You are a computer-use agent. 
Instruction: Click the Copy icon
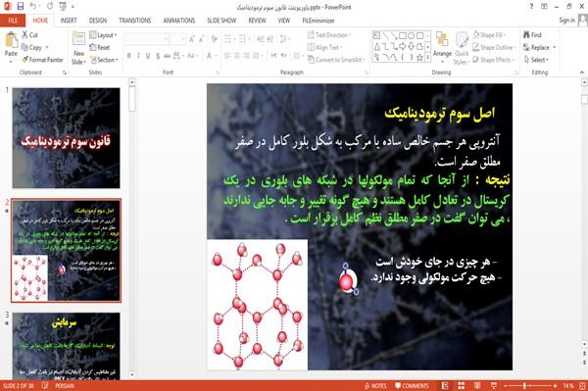[x=24, y=47]
